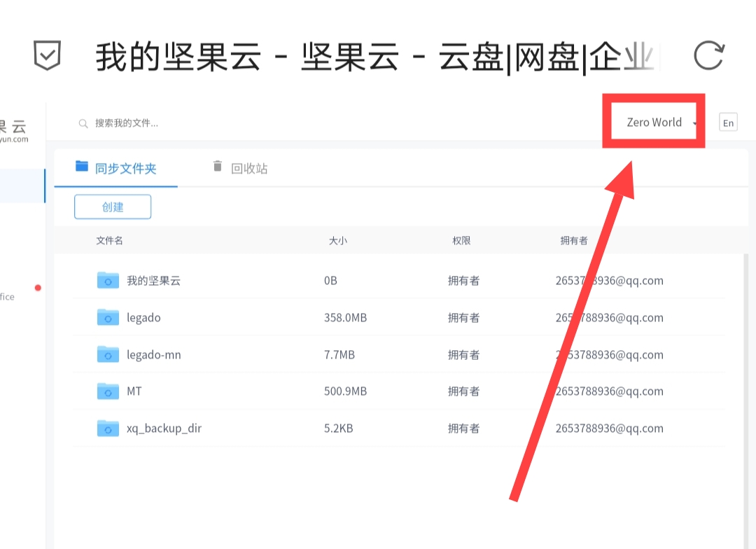
Task: Click the 拥有者 column header
Action: tap(574, 240)
